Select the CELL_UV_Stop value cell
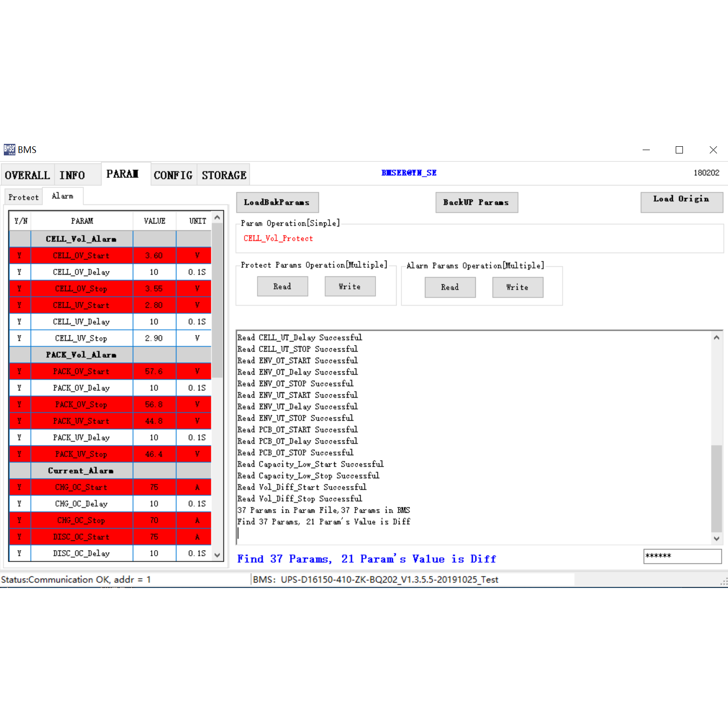Image resolution: width=728 pixels, height=728 pixels. coord(154,338)
